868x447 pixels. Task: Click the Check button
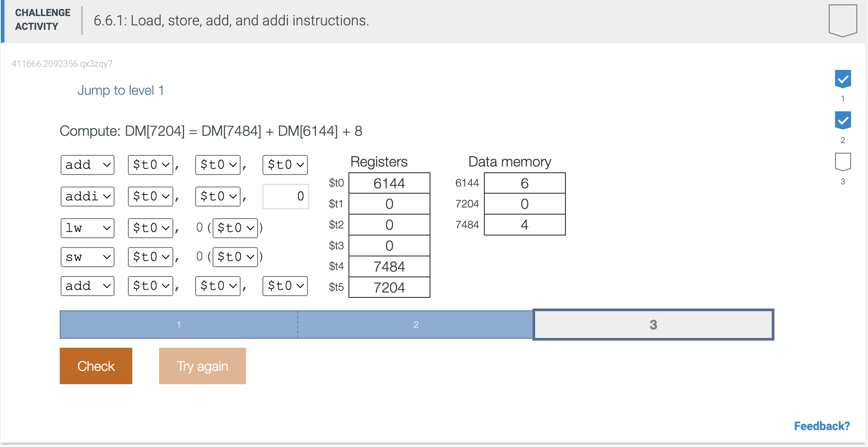[x=96, y=366]
